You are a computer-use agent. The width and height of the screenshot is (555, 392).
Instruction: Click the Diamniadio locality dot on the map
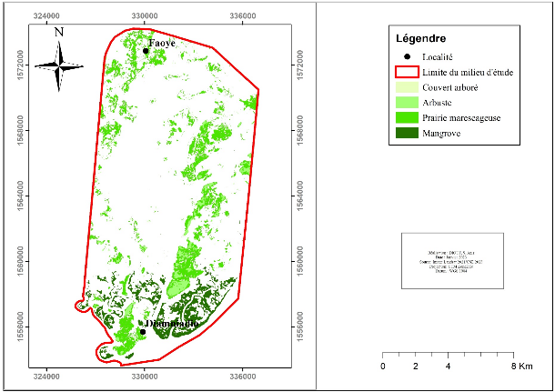pos(143,332)
